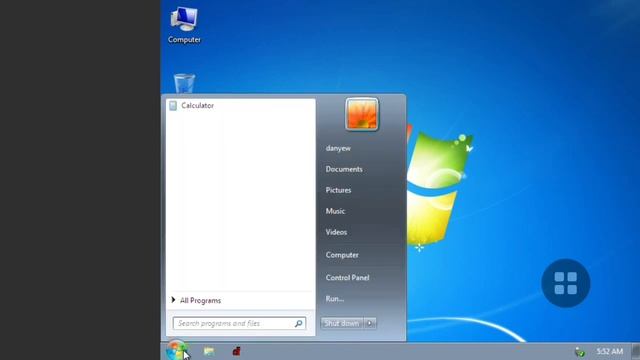The width and height of the screenshot is (640, 360).
Task: Open Control Panel
Action: (347, 278)
